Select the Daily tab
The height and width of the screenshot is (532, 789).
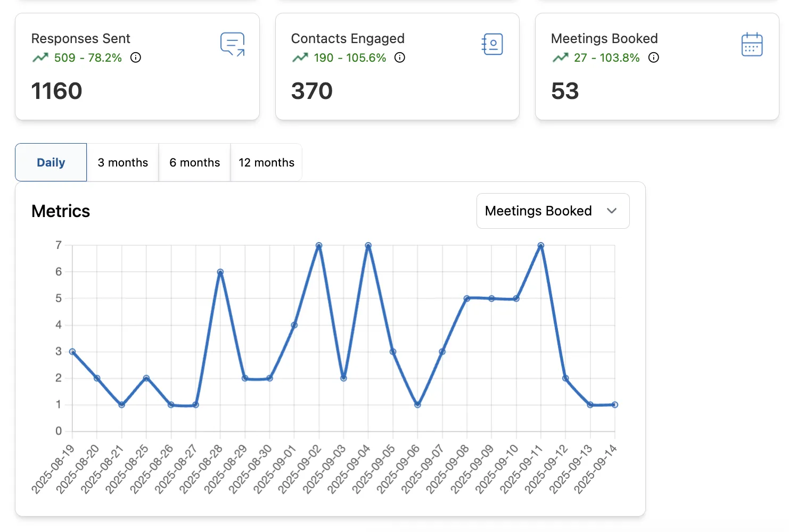click(x=51, y=162)
